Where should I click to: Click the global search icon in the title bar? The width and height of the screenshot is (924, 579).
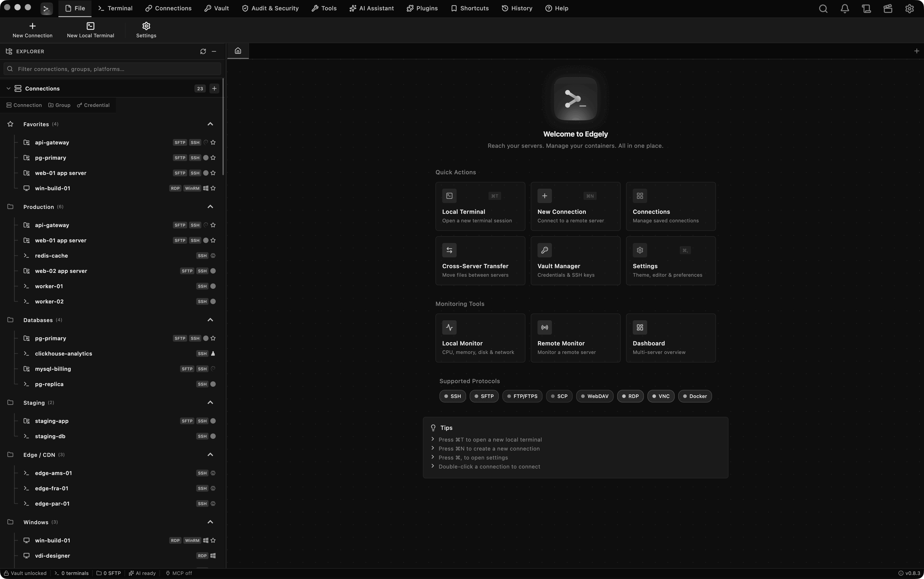823,9
